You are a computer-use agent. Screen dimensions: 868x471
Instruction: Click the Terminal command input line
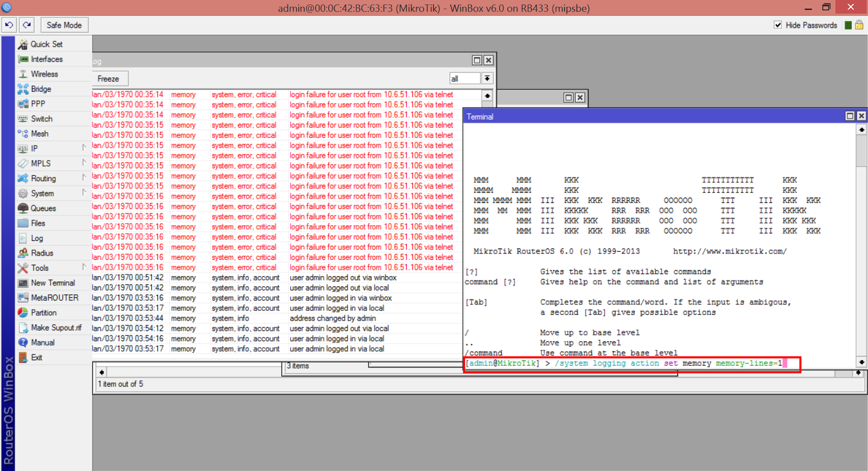632,364
